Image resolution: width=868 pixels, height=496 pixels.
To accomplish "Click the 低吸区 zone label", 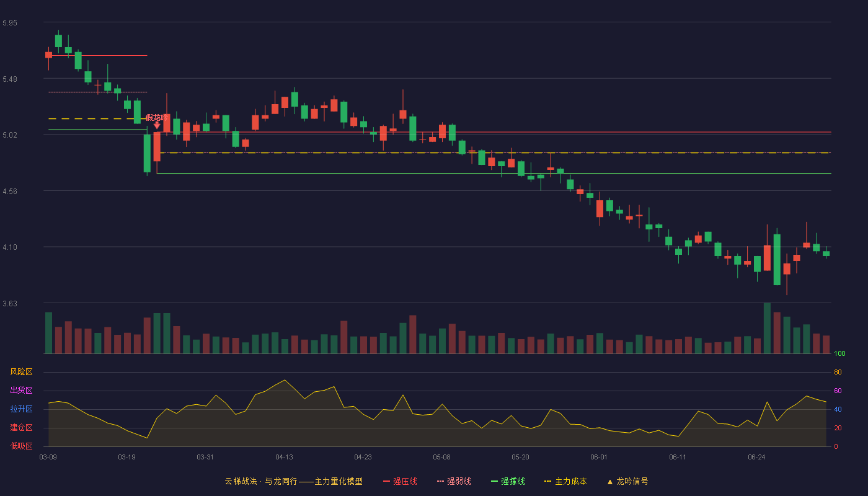I will [x=21, y=446].
